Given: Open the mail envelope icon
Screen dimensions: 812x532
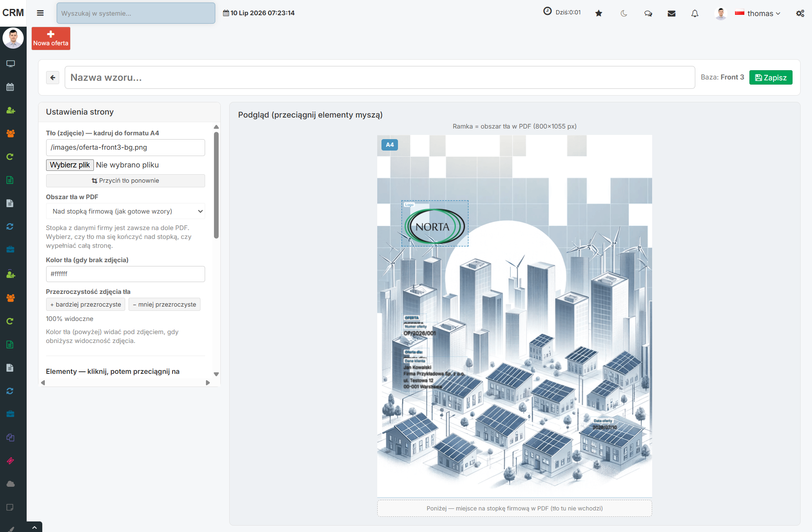Looking at the screenshot, I should (671, 13).
